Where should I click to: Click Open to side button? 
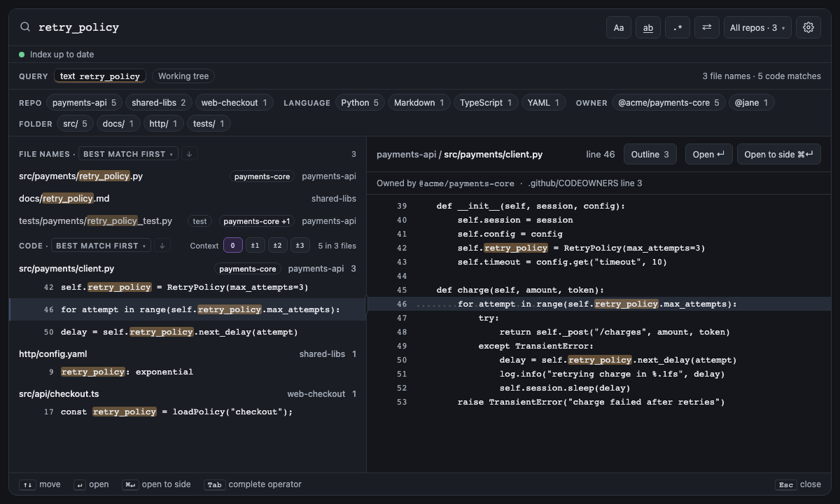pos(778,155)
